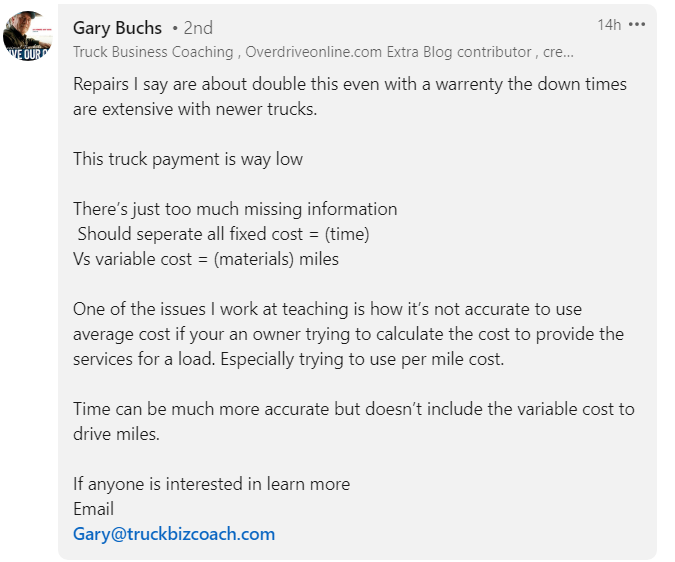Screen dimensions: 675x562
Task: Open the three-dot comment options menu
Action: click(x=637, y=25)
